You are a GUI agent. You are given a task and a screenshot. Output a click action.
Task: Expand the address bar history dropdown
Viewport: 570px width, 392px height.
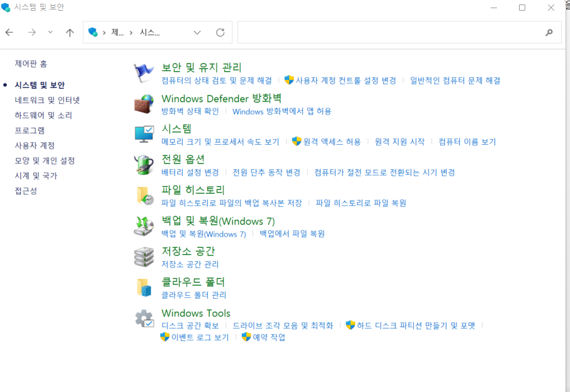click(x=197, y=32)
